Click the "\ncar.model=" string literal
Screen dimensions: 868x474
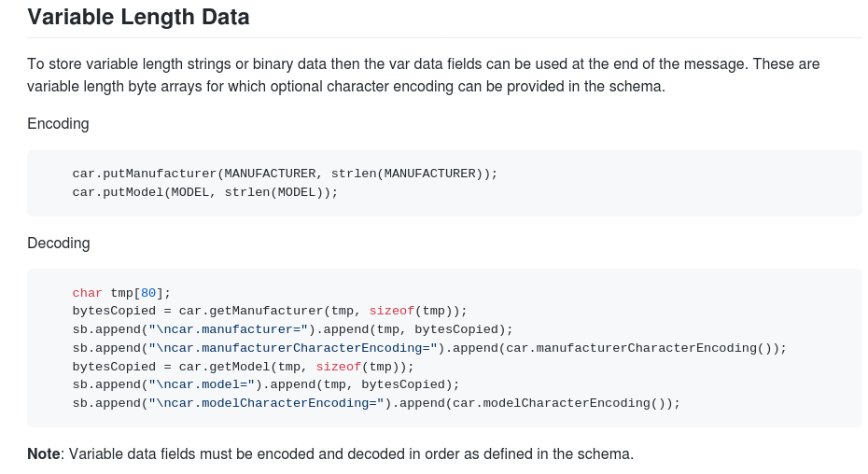pyautogui.click(x=202, y=384)
